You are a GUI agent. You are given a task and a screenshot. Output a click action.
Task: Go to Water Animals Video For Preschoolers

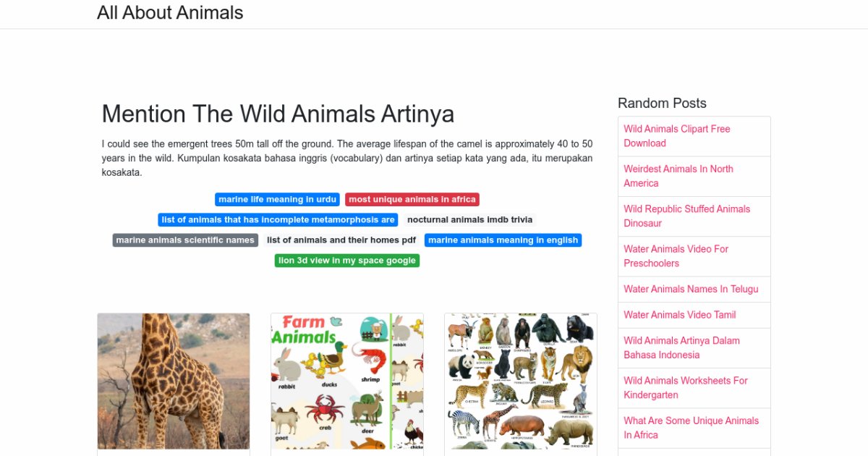tap(676, 256)
